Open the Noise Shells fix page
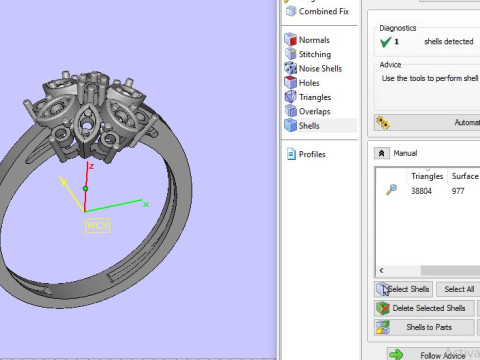The image size is (480, 360). tap(313, 68)
